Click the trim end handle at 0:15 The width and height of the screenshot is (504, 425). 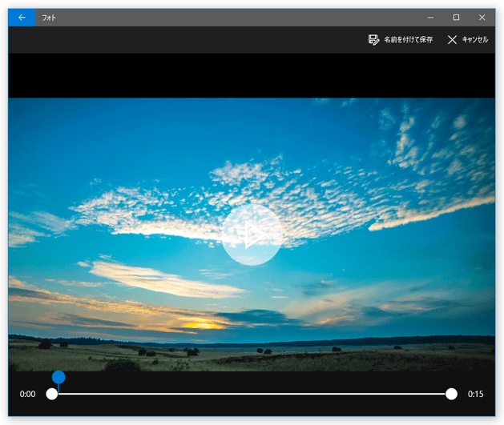click(451, 394)
